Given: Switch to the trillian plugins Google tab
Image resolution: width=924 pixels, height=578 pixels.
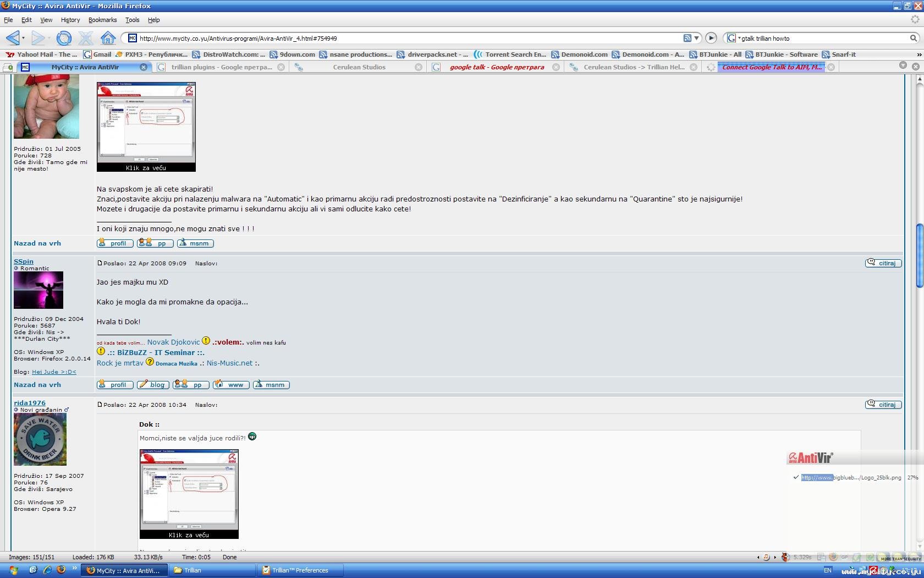Looking at the screenshot, I should coord(221,67).
